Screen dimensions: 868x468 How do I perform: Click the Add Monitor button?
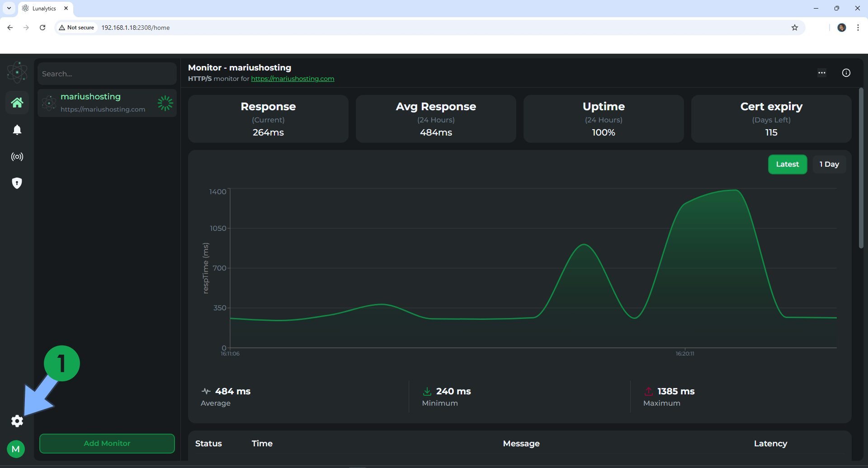[107, 444]
